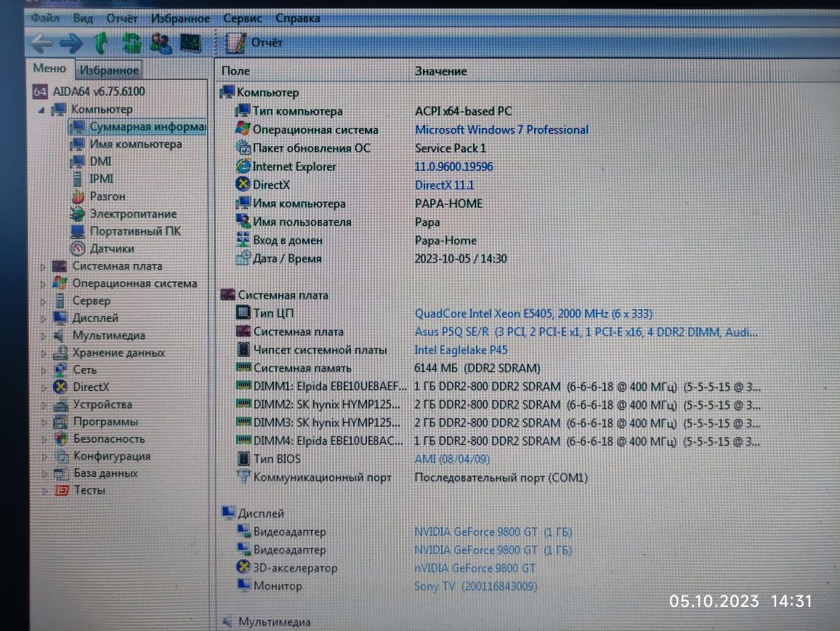The height and width of the screenshot is (631, 840).
Task: Select Суммарная информация tree item
Action: pos(148,126)
